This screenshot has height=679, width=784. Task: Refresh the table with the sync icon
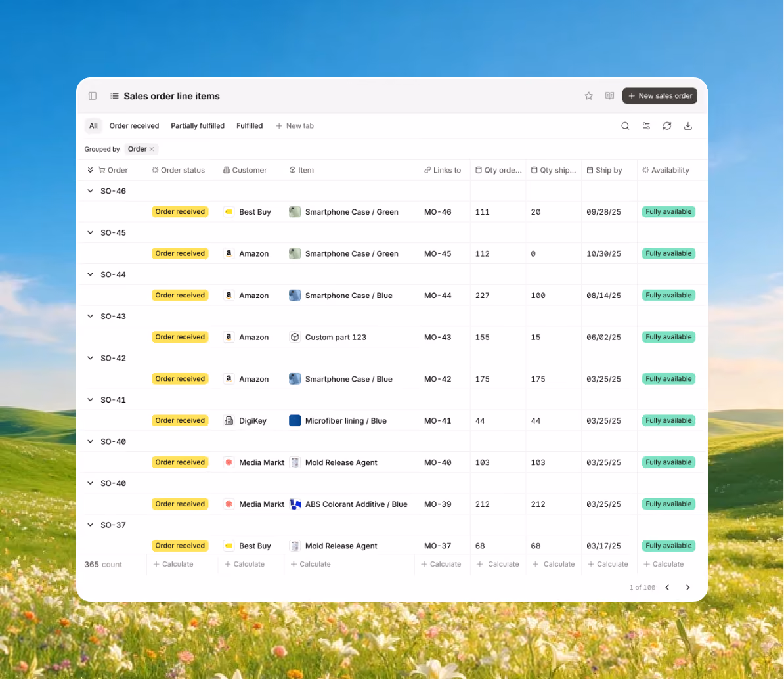tap(667, 126)
